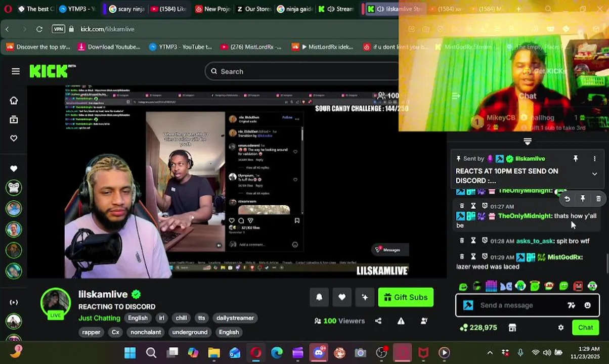Click the Kick logo
This screenshot has width=609, height=364.
click(52, 71)
